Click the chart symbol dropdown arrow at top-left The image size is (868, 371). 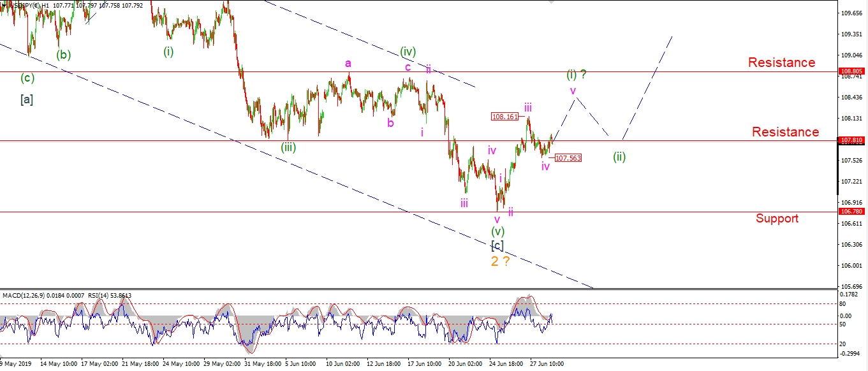[x=3, y=6]
